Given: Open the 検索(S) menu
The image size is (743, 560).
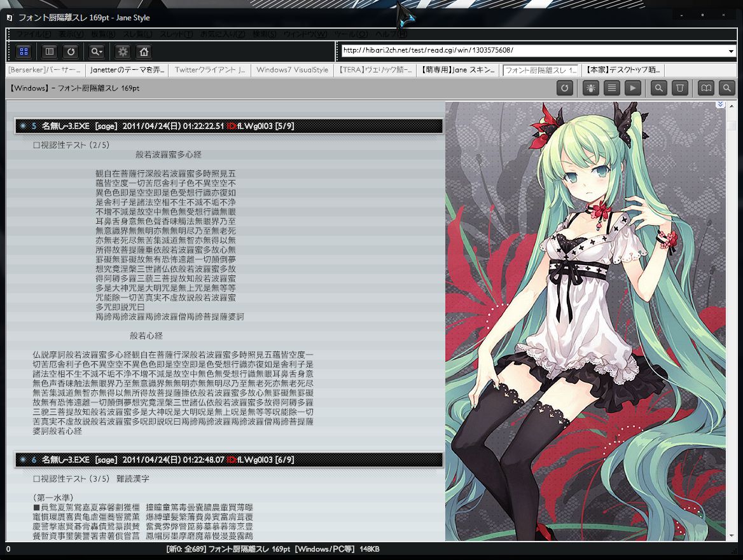Looking at the screenshot, I should (x=265, y=34).
